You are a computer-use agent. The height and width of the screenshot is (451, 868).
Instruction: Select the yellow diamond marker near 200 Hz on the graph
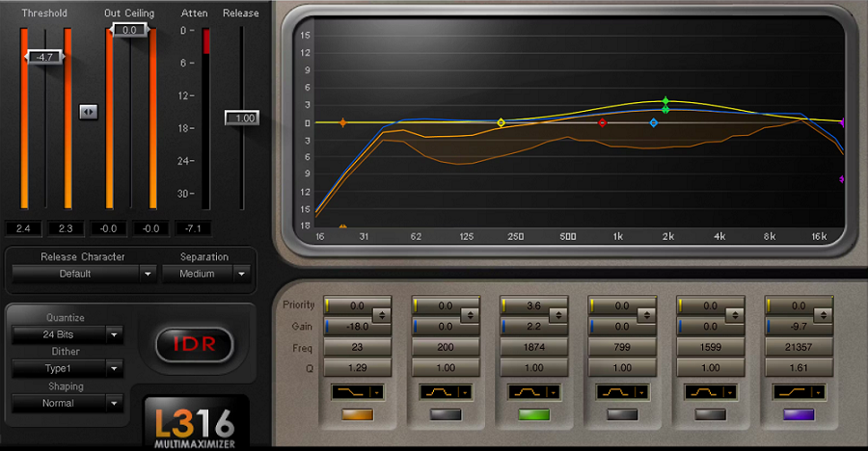click(x=501, y=122)
